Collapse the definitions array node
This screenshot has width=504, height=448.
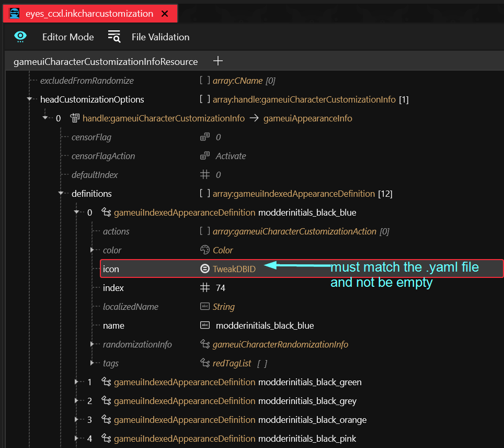pyautogui.click(x=61, y=194)
